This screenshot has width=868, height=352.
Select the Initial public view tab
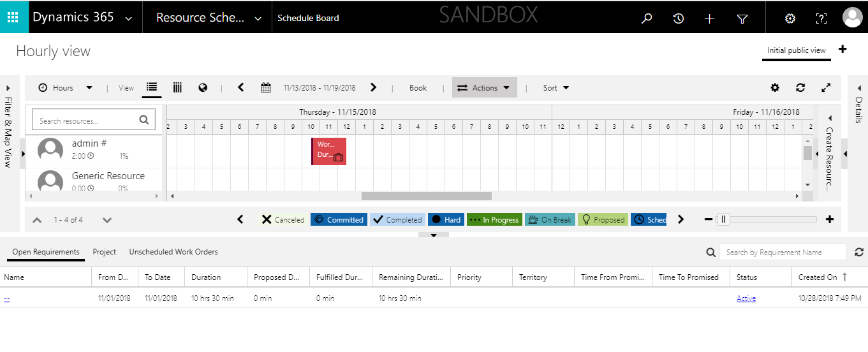797,50
